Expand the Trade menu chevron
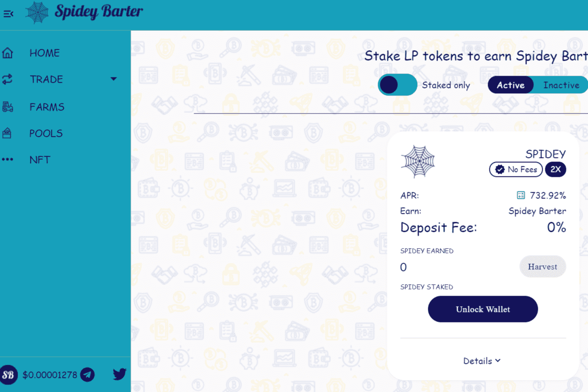The image size is (588, 392). pos(114,79)
